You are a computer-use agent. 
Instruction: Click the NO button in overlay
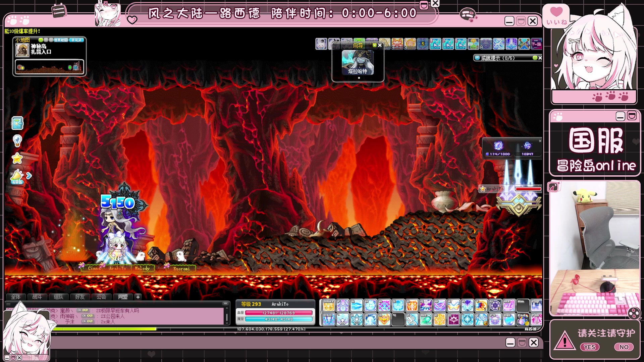click(624, 347)
